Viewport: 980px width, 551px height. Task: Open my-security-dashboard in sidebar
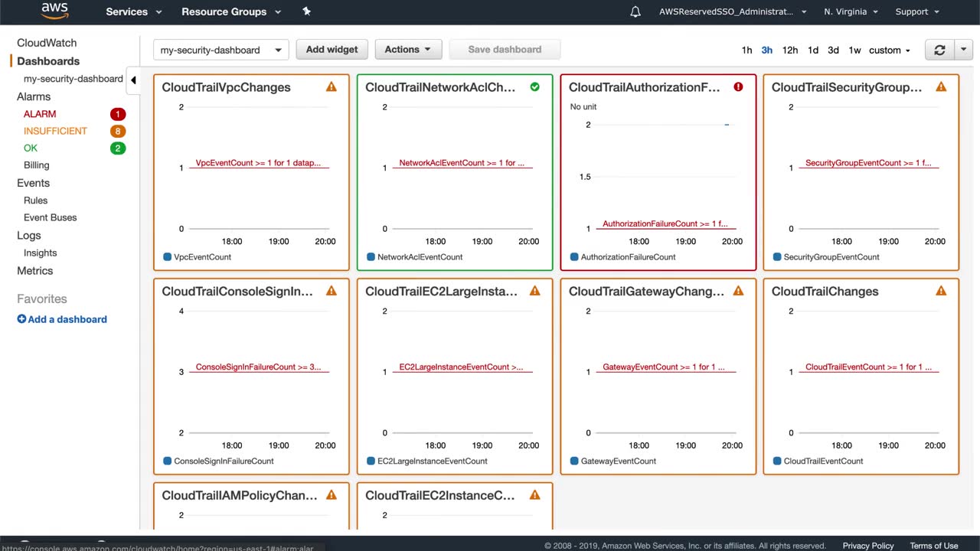[73, 79]
